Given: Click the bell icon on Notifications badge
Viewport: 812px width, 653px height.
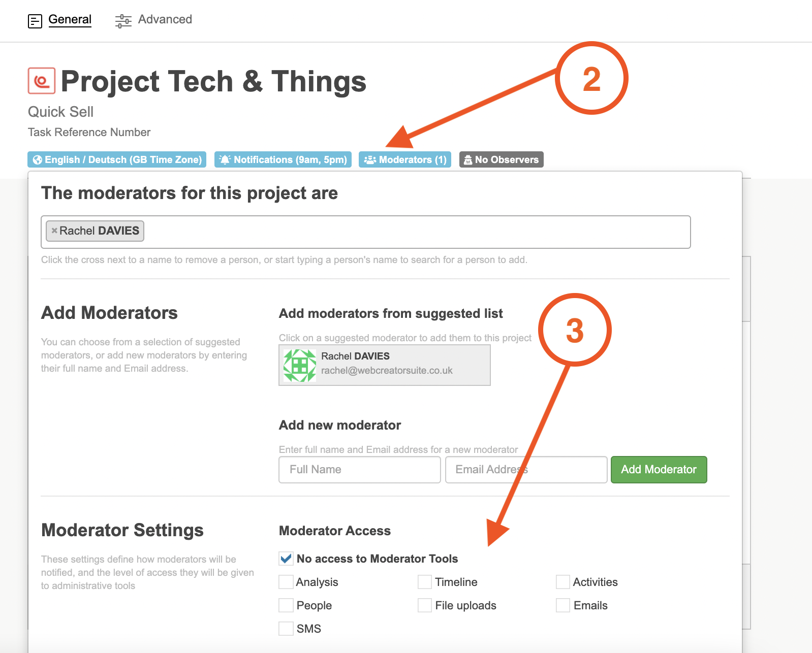Looking at the screenshot, I should coord(225,159).
